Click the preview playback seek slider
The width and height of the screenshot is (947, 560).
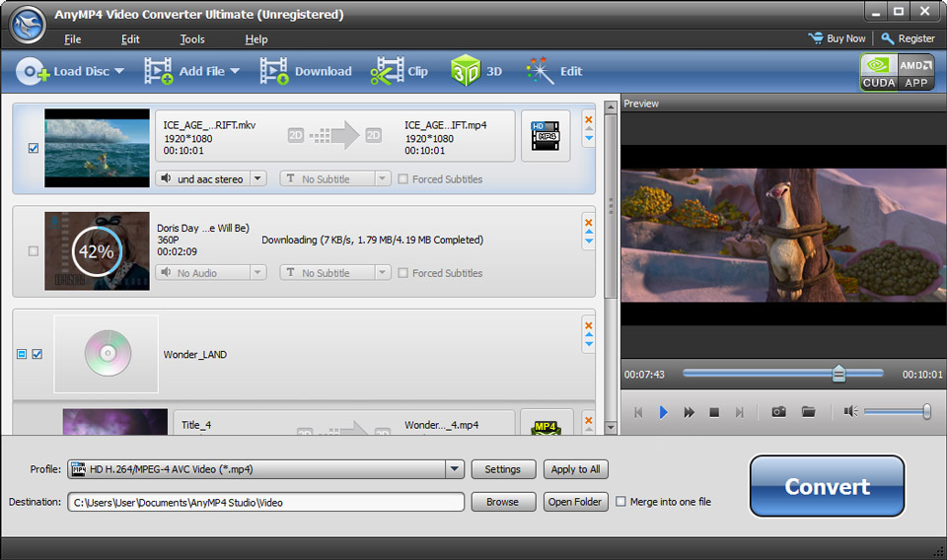tap(782, 374)
